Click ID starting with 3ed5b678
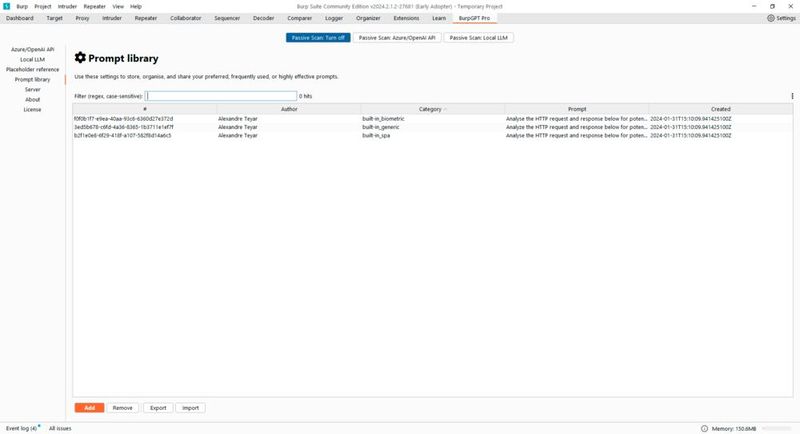This screenshot has width=800, height=434. coord(123,127)
